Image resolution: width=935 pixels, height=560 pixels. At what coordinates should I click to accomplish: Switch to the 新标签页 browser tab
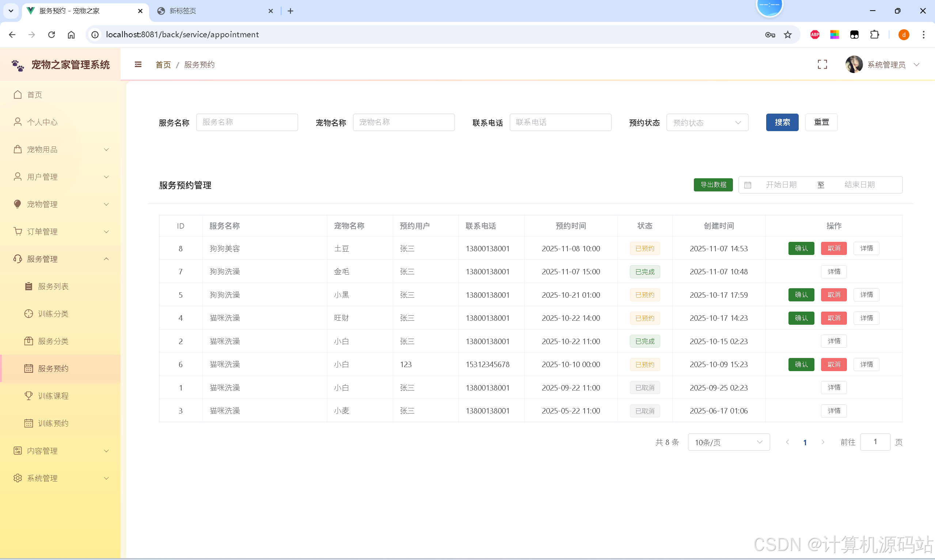[x=215, y=11]
